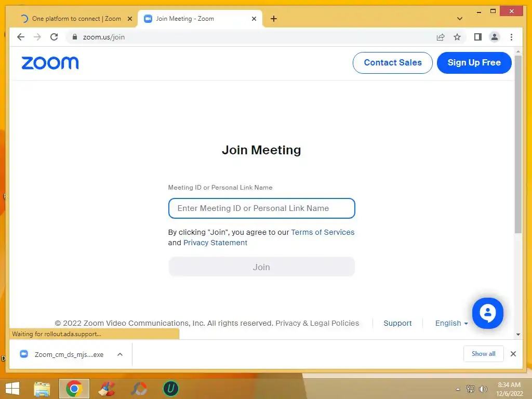532x399 pixels.
Task: Go forward to next page
Action: 37,37
